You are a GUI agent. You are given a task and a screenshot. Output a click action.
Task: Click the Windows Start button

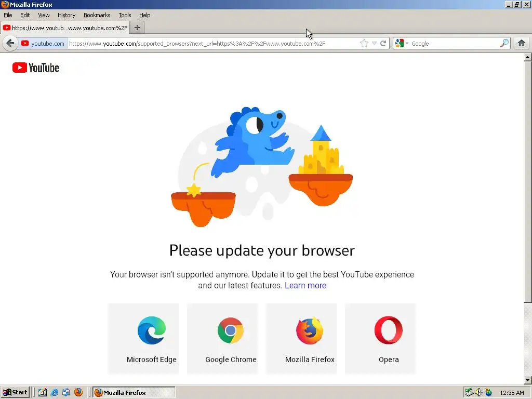(15, 393)
